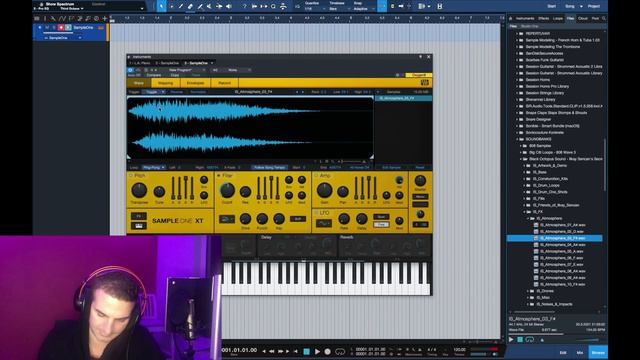640x360 pixels.
Task: Toggle the LFO section enable
Action: (x=316, y=213)
